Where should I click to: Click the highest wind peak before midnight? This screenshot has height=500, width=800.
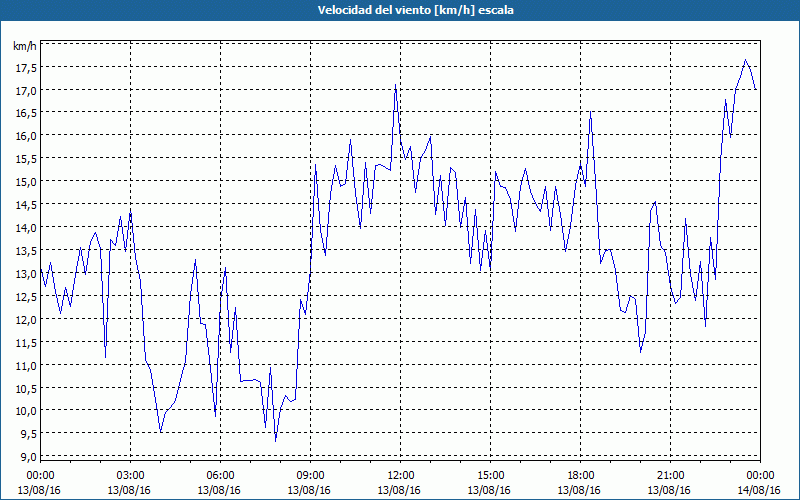coord(745,60)
